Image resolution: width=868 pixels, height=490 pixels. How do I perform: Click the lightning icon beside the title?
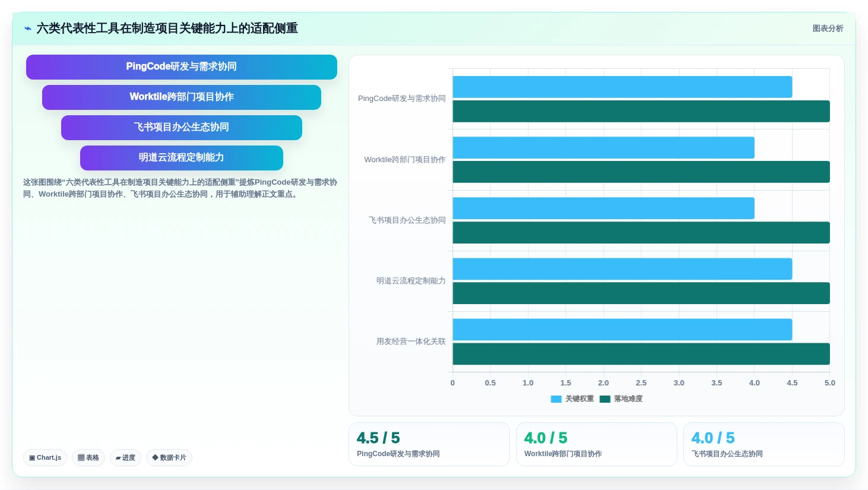tap(27, 29)
